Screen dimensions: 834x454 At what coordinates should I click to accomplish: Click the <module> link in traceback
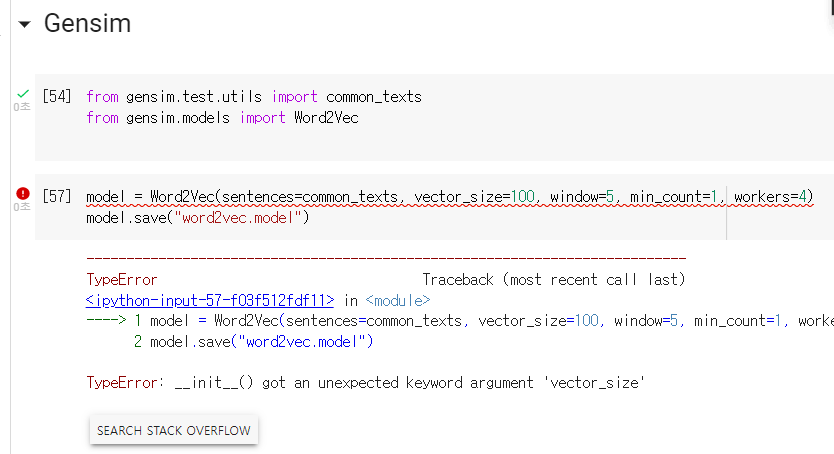click(397, 300)
